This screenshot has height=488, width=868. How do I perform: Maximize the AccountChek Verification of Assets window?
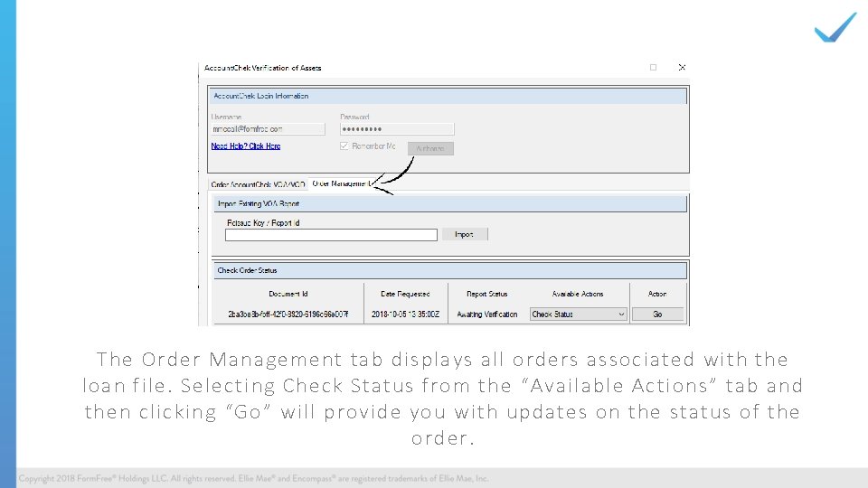tap(653, 68)
